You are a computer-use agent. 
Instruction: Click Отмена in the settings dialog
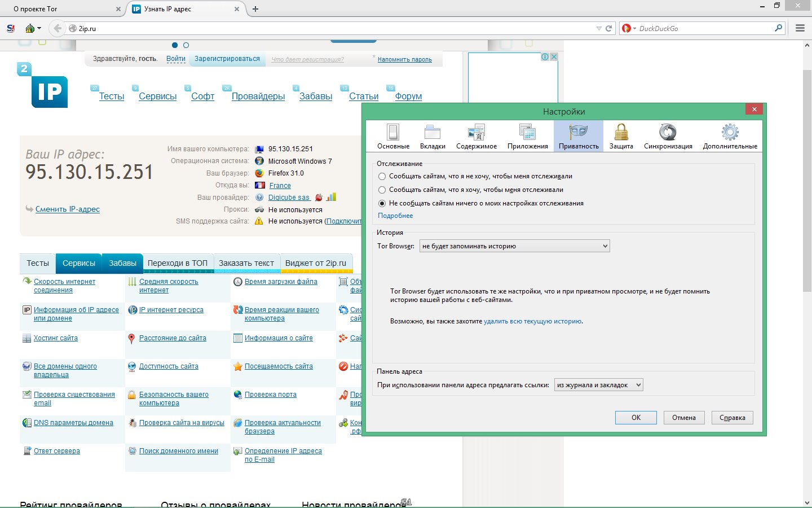[x=684, y=418]
